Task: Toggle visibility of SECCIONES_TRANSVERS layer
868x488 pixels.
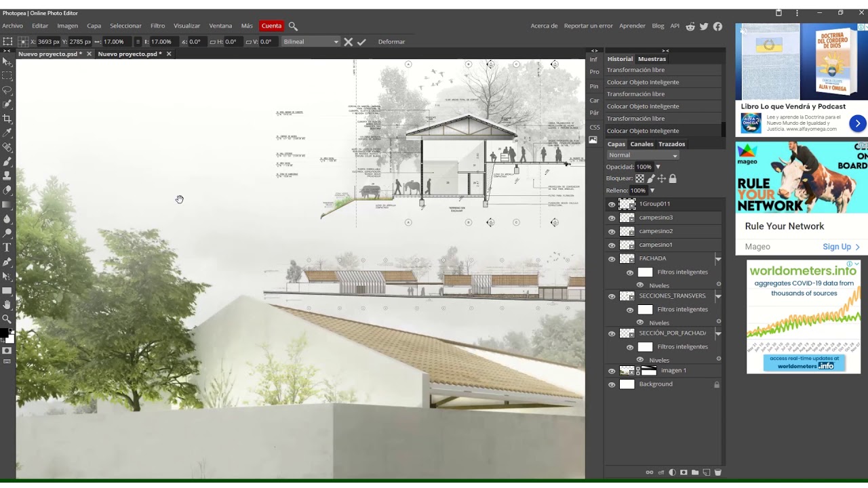Action: click(612, 296)
